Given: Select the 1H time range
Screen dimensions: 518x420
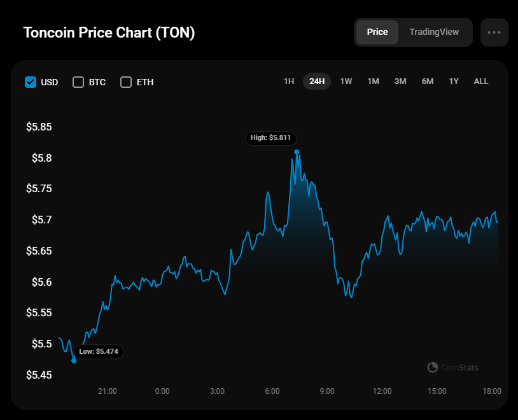Looking at the screenshot, I should tap(289, 81).
